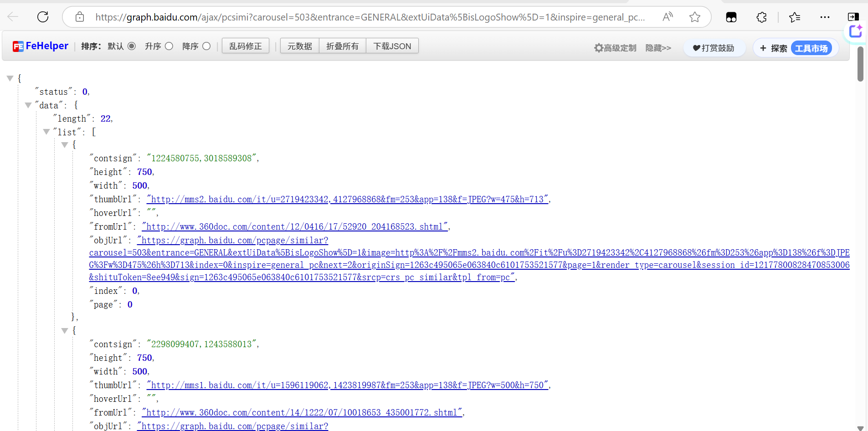This screenshot has height=431, width=868.
Task: Click 折叠所有 to collapse all
Action: pos(343,46)
